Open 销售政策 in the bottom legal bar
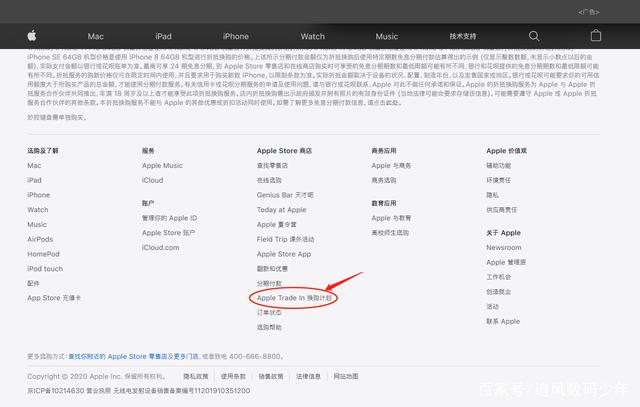 (271, 376)
